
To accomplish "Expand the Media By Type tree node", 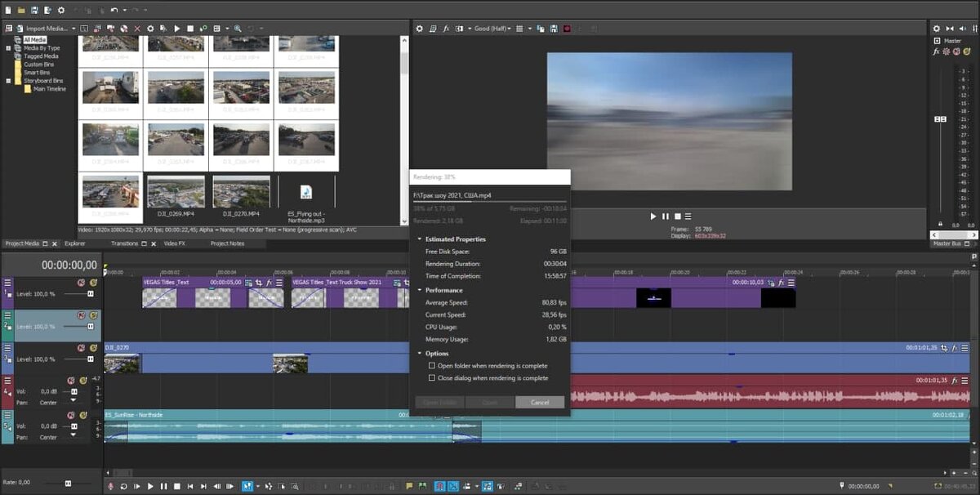I will tap(8, 48).
